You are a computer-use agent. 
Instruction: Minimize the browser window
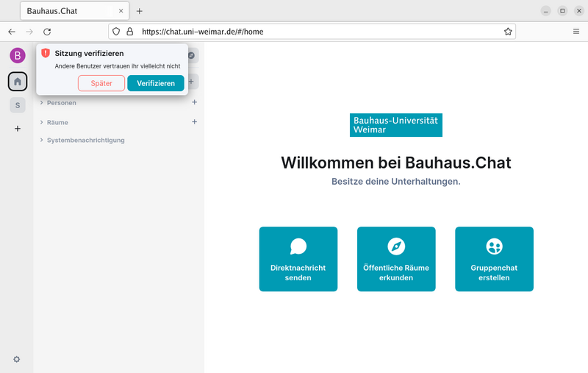545,11
